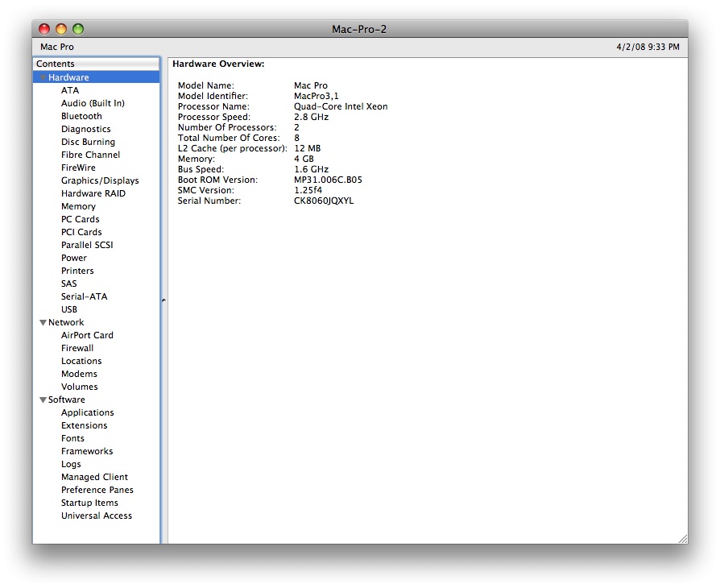Image resolution: width=720 pixels, height=588 pixels.
Task: Click the SMC Version value 1.25f4
Action: coord(308,190)
